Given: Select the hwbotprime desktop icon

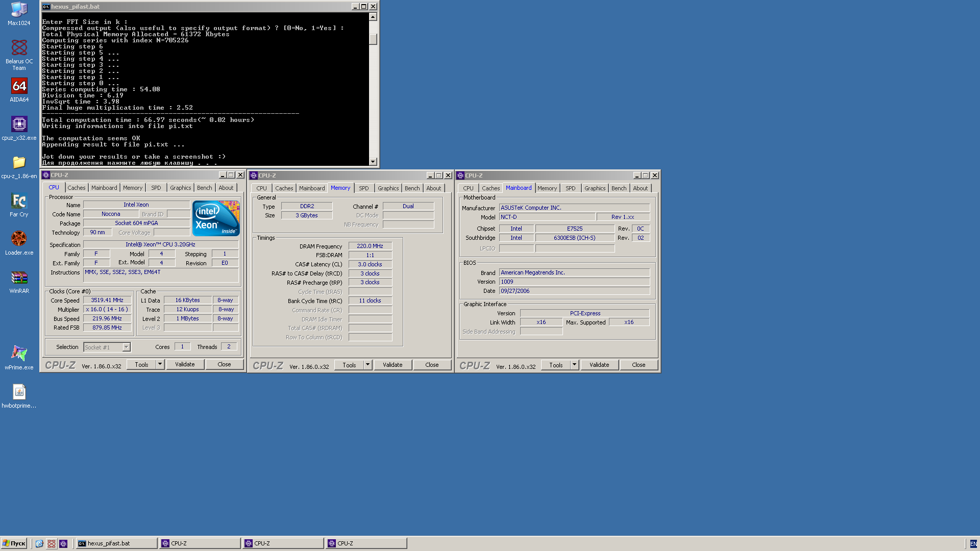Looking at the screenshot, I should tap(19, 396).
